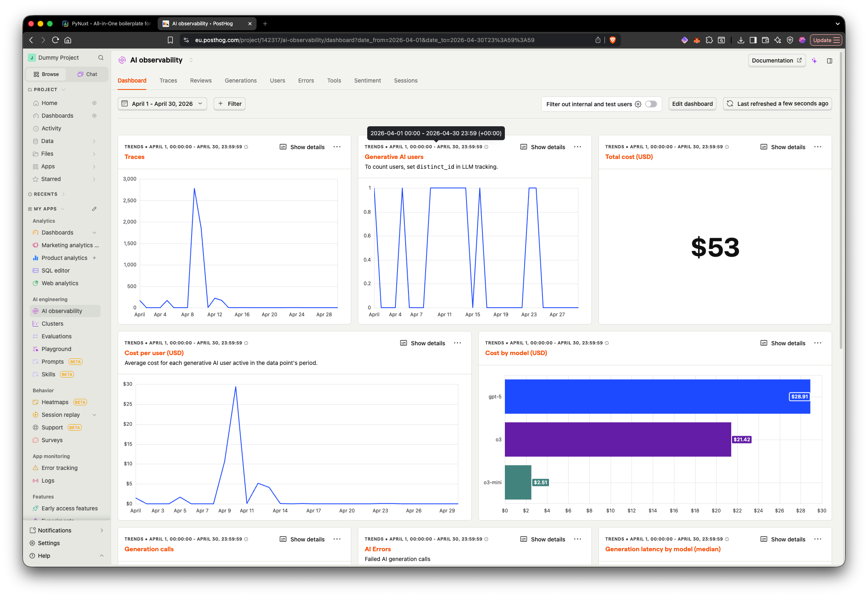This screenshot has width=868, height=597.
Task: Open the dashboard title switcher arrows
Action: click(191, 60)
